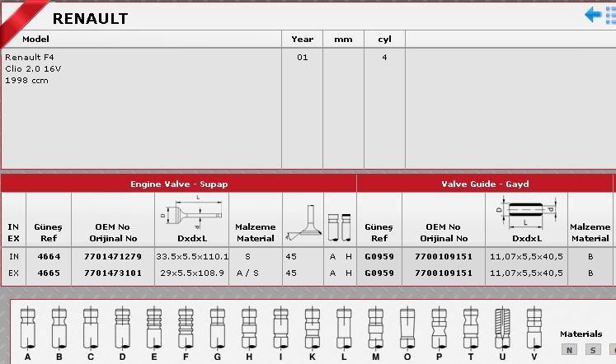Click guide OEM 7700109151 in EX row
Image resolution: width=616 pixels, height=364 pixels.
tap(444, 273)
